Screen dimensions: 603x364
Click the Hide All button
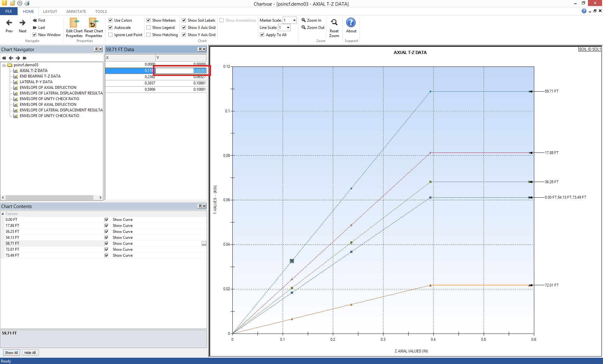pos(30,353)
